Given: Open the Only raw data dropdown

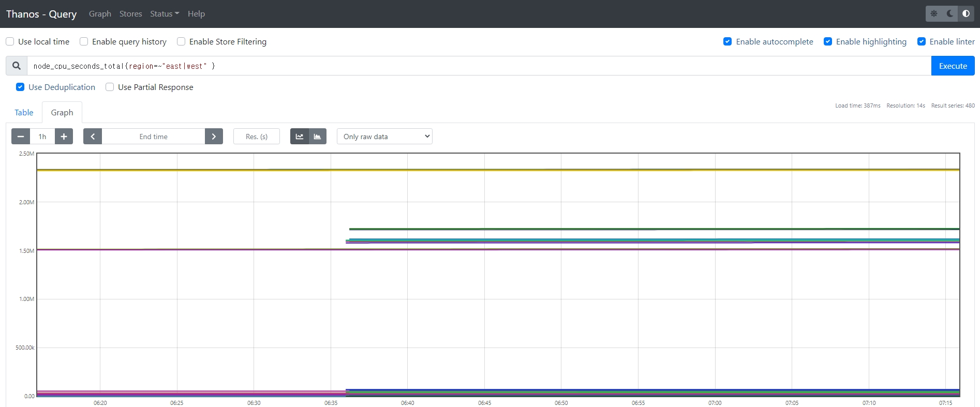Looking at the screenshot, I should pyautogui.click(x=384, y=137).
